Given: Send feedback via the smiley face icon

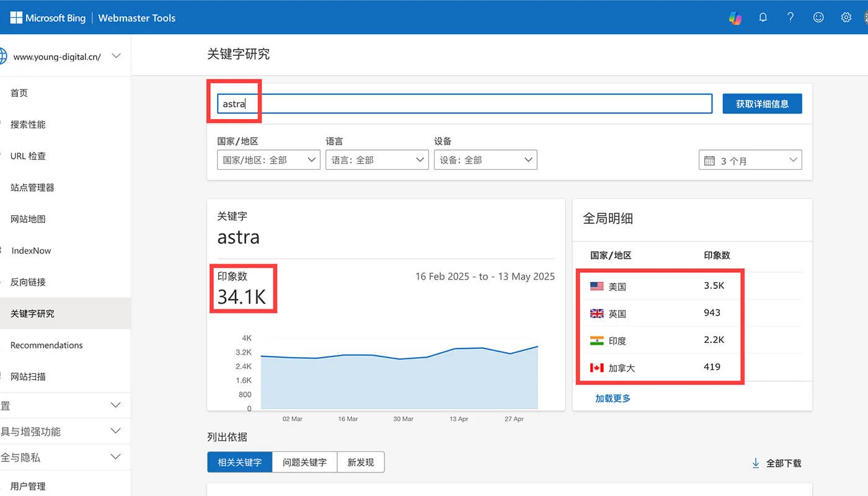Looking at the screenshot, I should [x=818, y=17].
